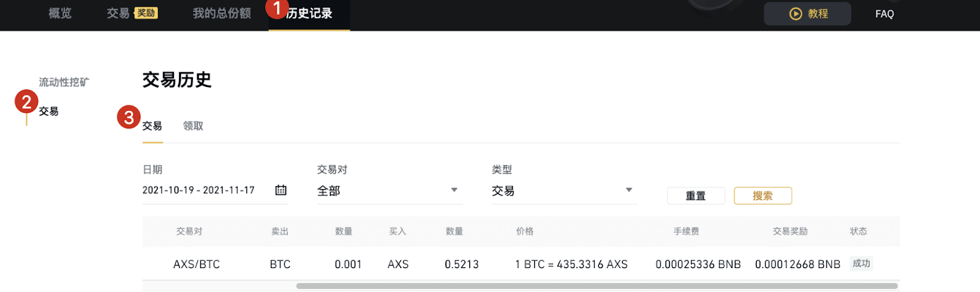The height and width of the screenshot is (292, 980).
Task: Select 流动性挖矿 in the sidebar
Action: (x=64, y=82)
